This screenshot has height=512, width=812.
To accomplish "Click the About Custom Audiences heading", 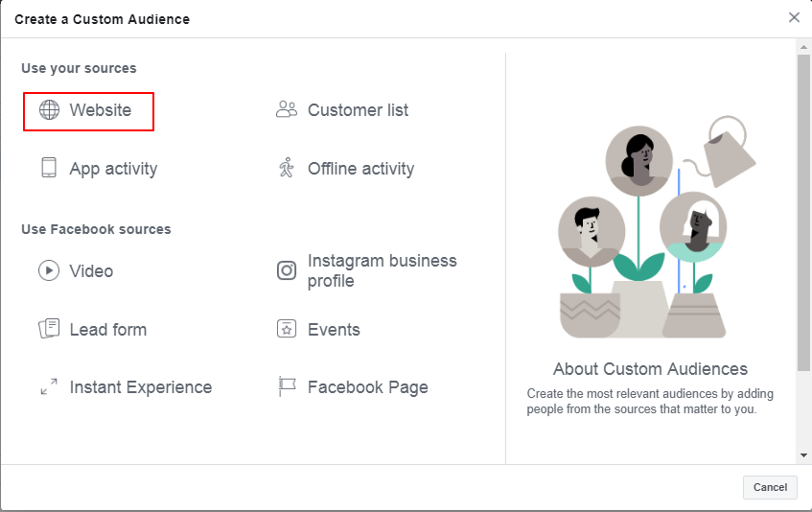I will tap(650, 368).
